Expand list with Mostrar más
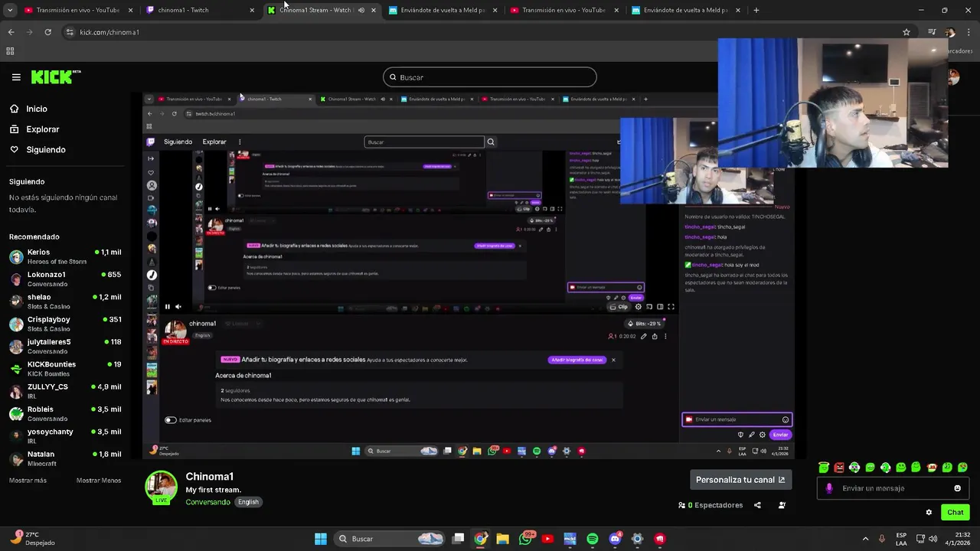 click(x=28, y=481)
